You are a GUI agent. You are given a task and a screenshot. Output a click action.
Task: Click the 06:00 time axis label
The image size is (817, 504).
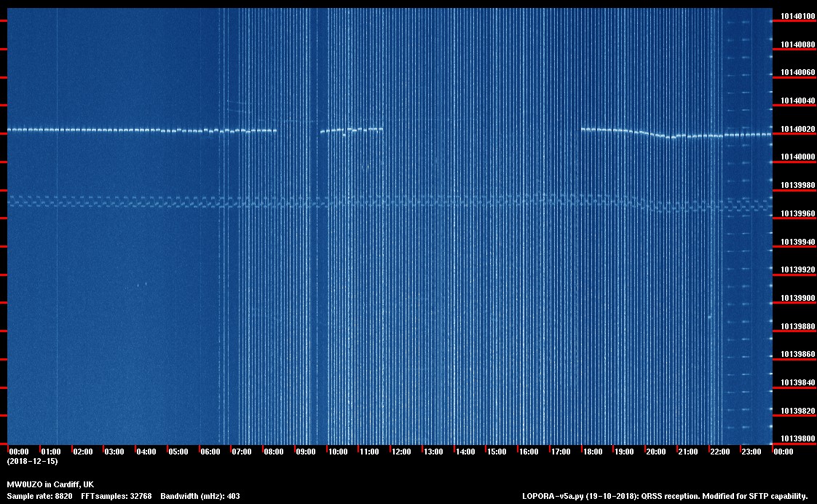click(x=210, y=452)
